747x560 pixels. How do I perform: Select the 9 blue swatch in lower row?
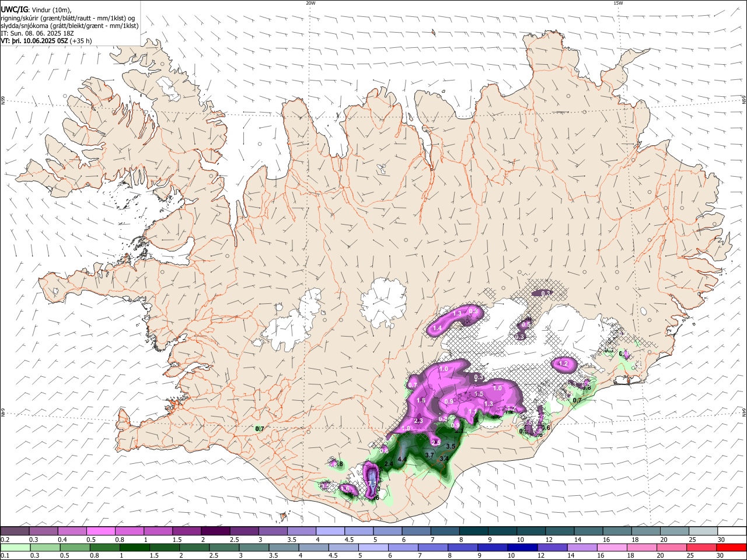click(x=492, y=547)
